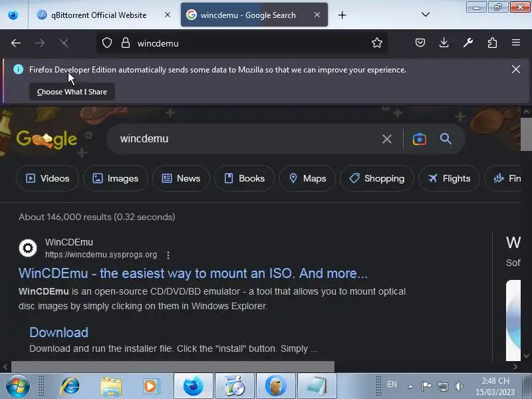Screen dimensions: 532x399
Task: Open the Windows Start menu
Action: point(18,386)
